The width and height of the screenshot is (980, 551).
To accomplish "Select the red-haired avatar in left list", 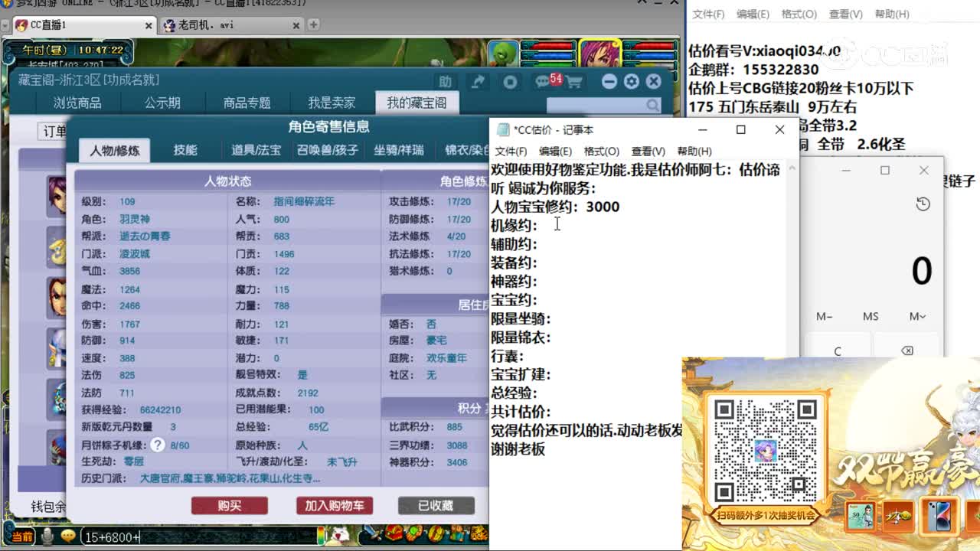I will [57, 297].
